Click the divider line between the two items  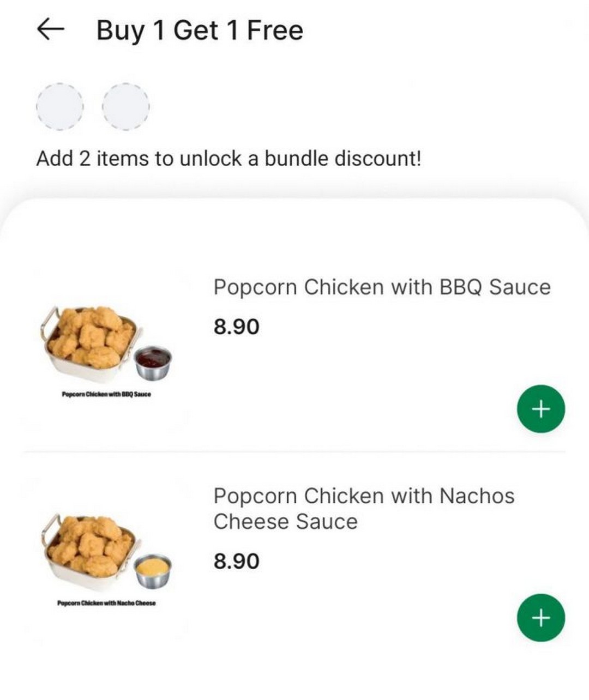pos(294,452)
